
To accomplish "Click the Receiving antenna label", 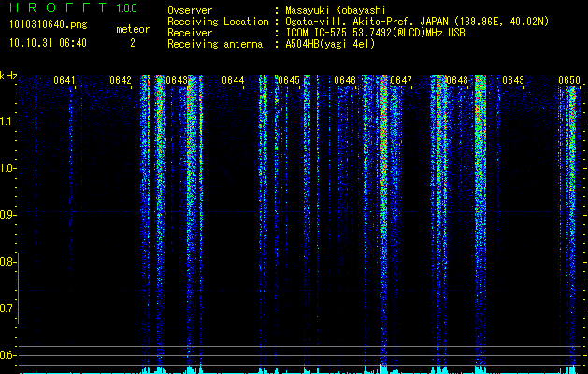I will click(x=215, y=44).
